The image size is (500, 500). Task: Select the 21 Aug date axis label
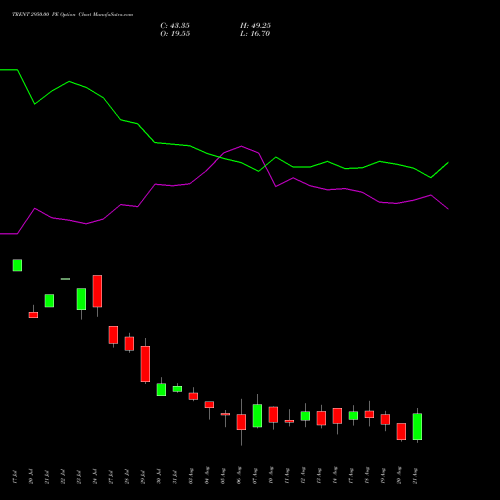point(415,476)
